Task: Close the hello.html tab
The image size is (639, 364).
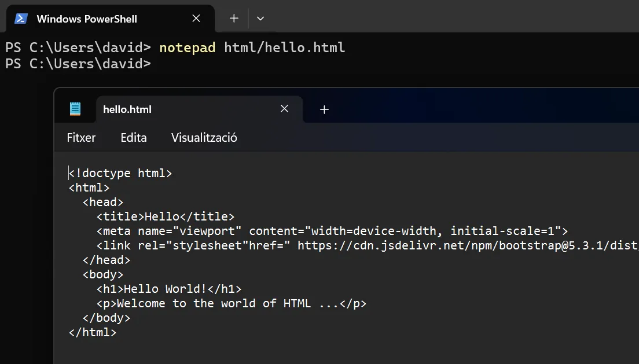Action: tap(284, 109)
